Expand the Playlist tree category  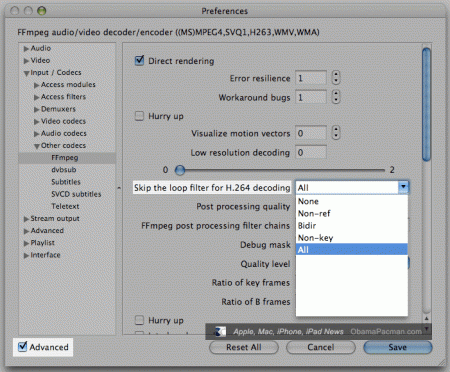coord(26,243)
